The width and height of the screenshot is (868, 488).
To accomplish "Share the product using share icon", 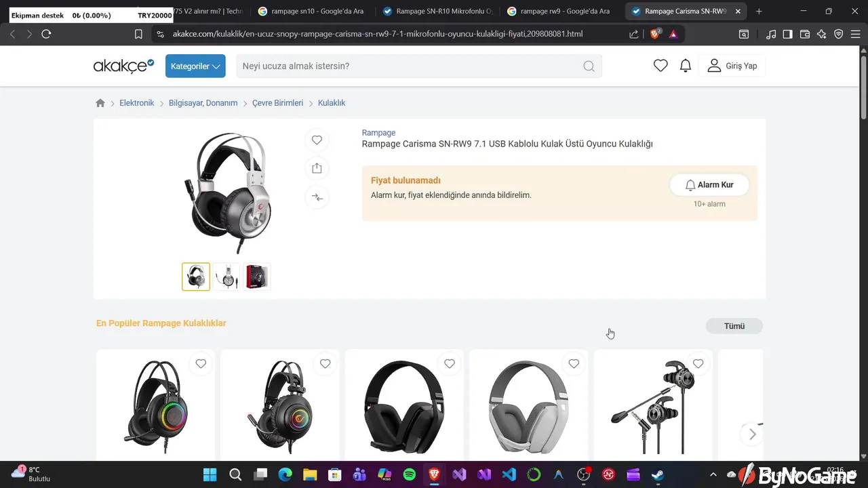I will pos(317,168).
